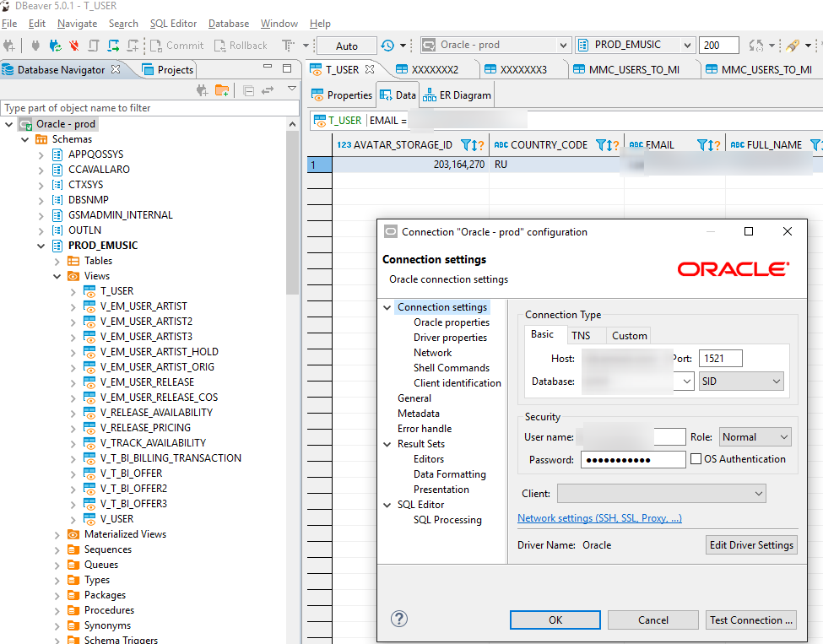Image resolution: width=823 pixels, height=644 pixels.
Task: Switch to the Properties tab
Action: (x=342, y=95)
